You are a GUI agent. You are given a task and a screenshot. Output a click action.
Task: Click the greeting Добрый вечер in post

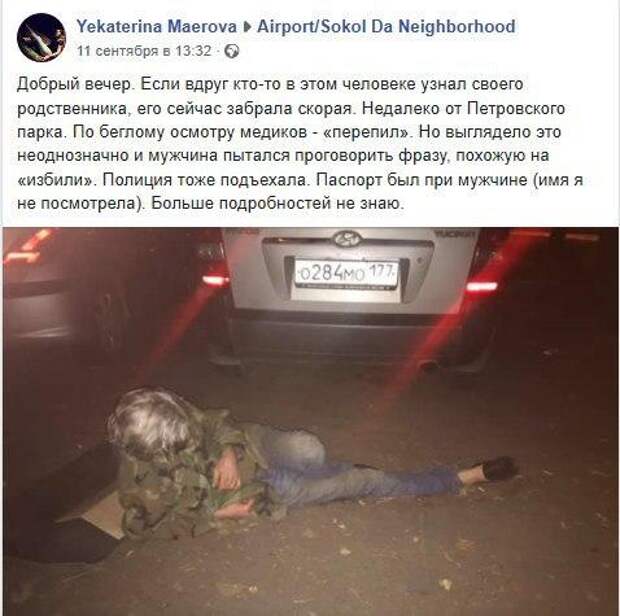point(74,85)
